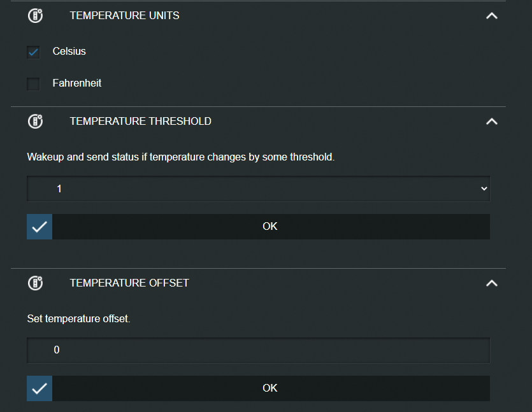Enable the Celsius checkbox

click(x=33, y=52)
